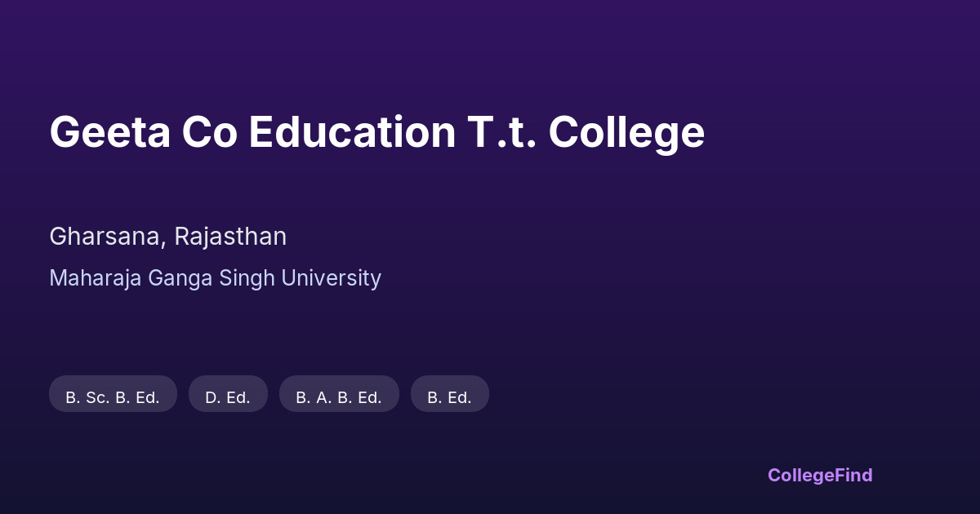
Task: Choose the B. A. B. Ed. chip
Action: [x=339, y=394]
